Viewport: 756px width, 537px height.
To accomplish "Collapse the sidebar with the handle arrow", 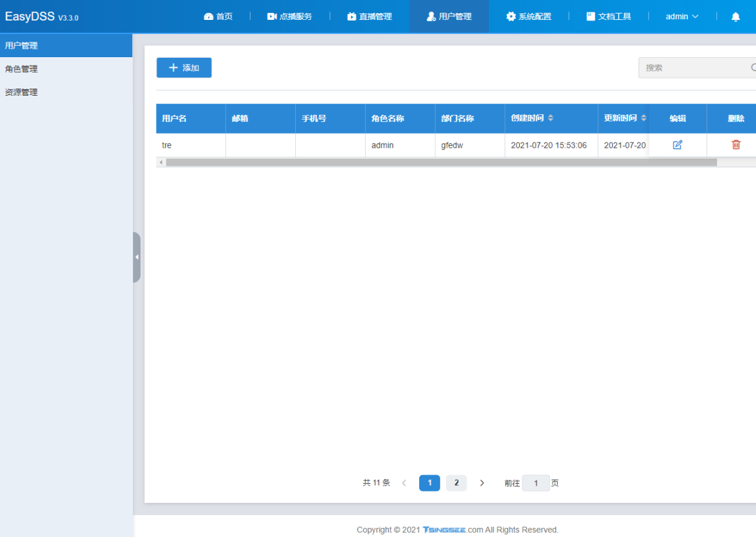I will [x=137, y=257].
